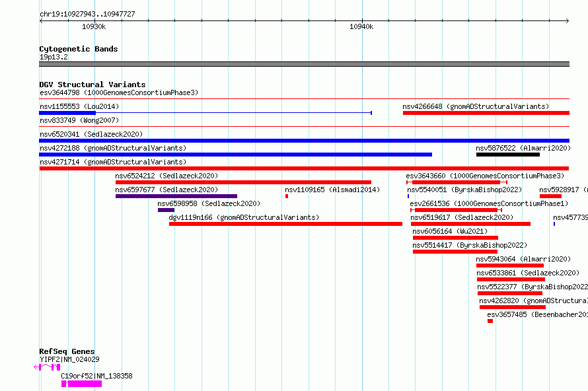Select the nsv5522377 ByrskaBishop variant label
Viewport: 588px width, 391px height.
(533, 287)
